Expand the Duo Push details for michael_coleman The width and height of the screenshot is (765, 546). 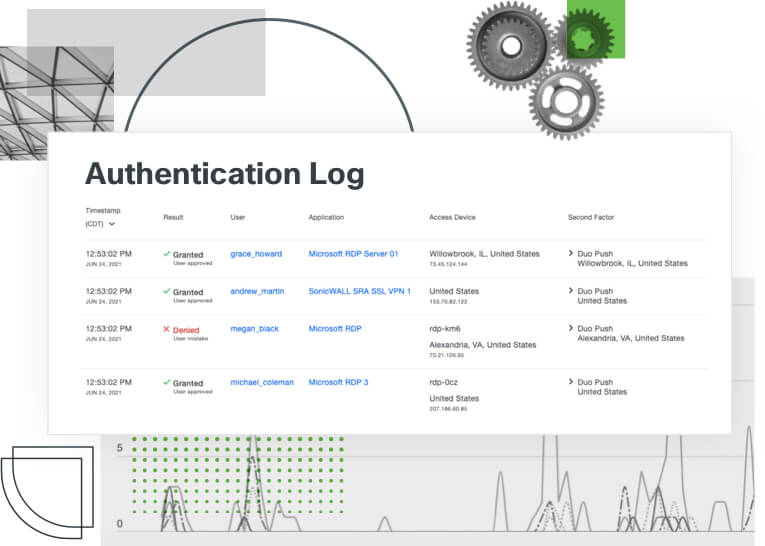click(571, 382)
